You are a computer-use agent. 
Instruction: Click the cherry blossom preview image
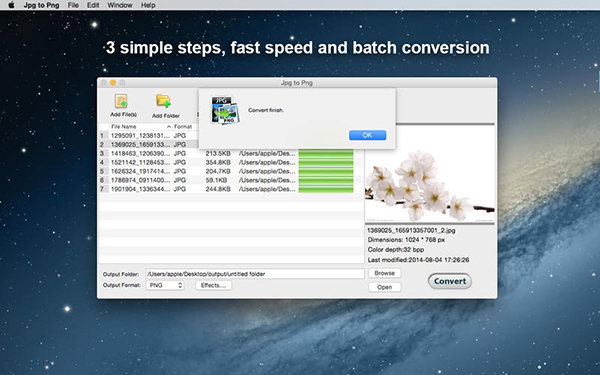coord(430,174)
